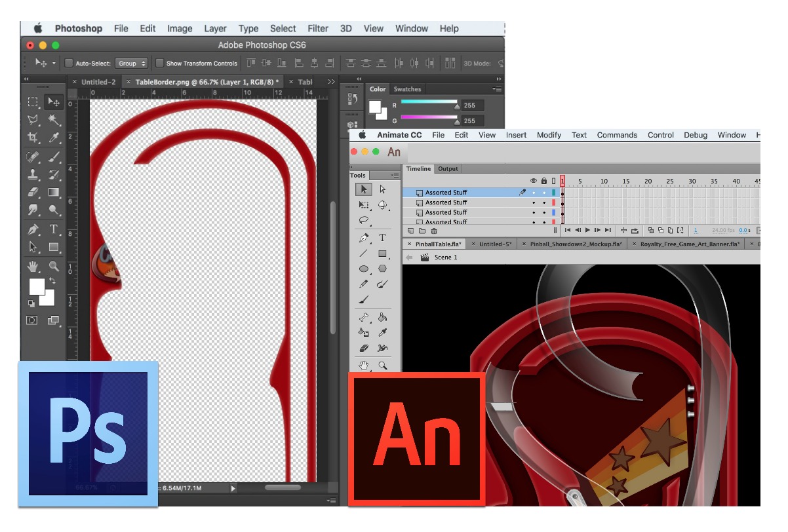Toggle all layers visibility eye icon

534,181
